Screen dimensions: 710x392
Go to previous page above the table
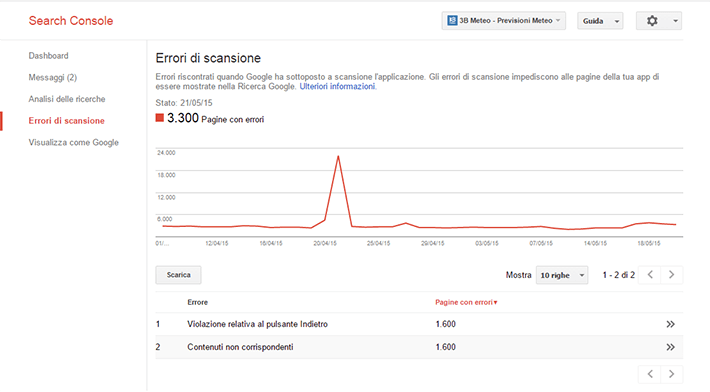pyautogui.click(x=650, y=275)
